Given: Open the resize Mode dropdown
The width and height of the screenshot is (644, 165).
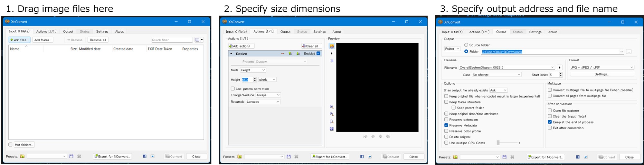Looking at the screenshot, I should pyautogui.click(x=253, y=70).
